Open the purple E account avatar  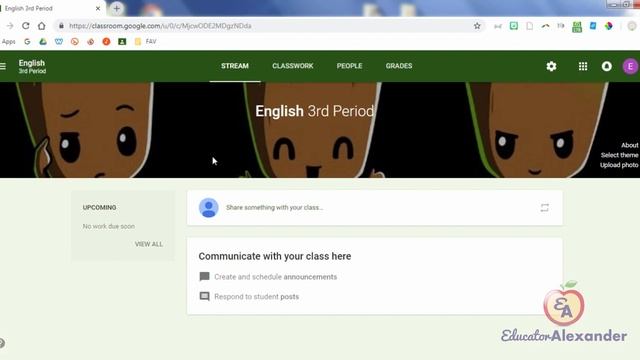[630, 66]
